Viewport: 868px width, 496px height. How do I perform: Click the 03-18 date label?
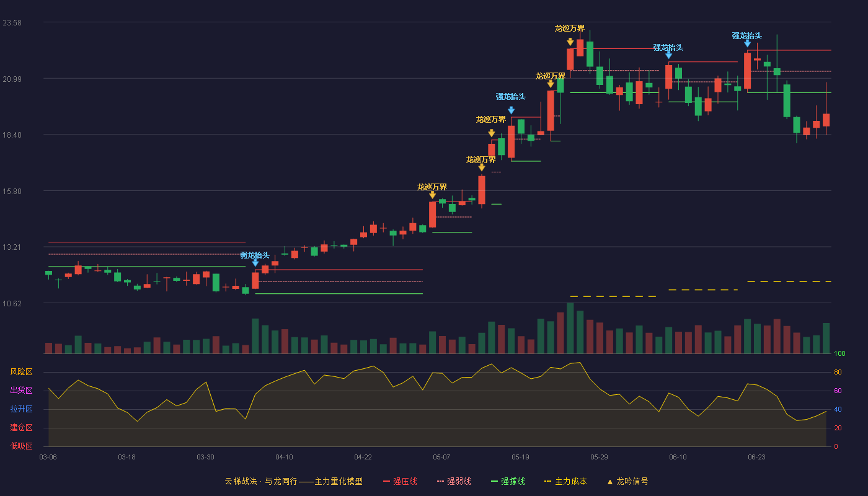point(126,457)
